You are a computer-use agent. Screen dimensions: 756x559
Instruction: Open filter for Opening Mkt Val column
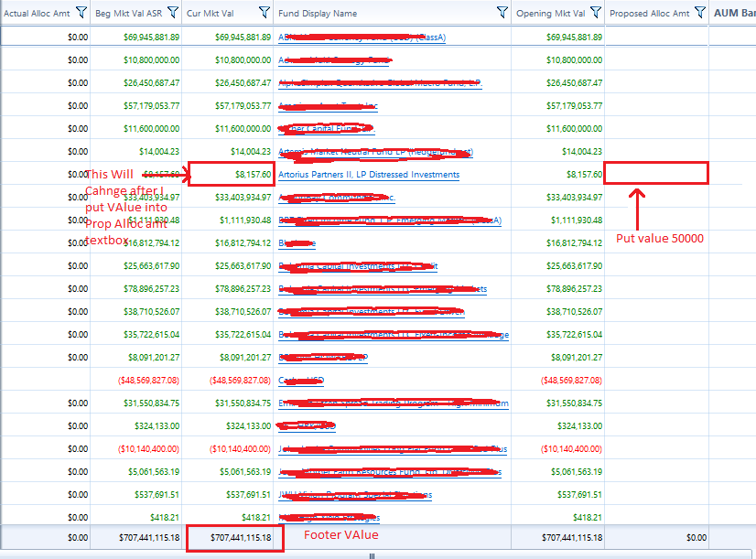[x=596, y=13]
